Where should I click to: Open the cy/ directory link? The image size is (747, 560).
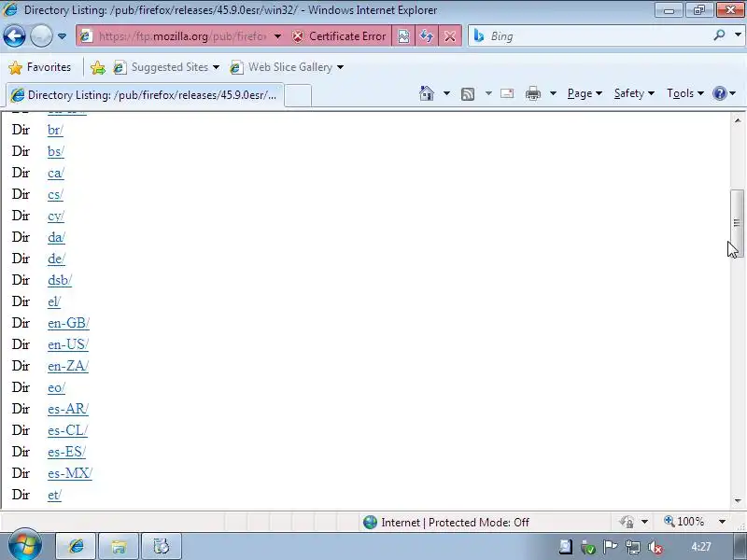pos(56,216)
